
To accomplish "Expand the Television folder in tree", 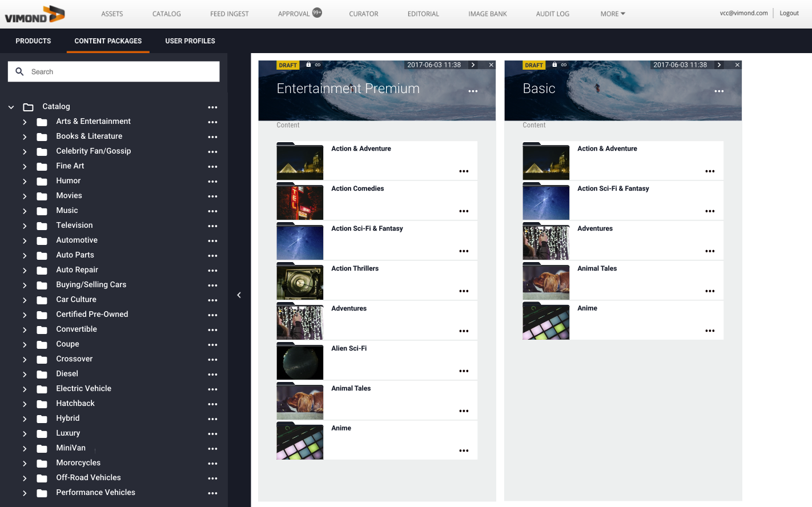I will [x=25, y=226].
